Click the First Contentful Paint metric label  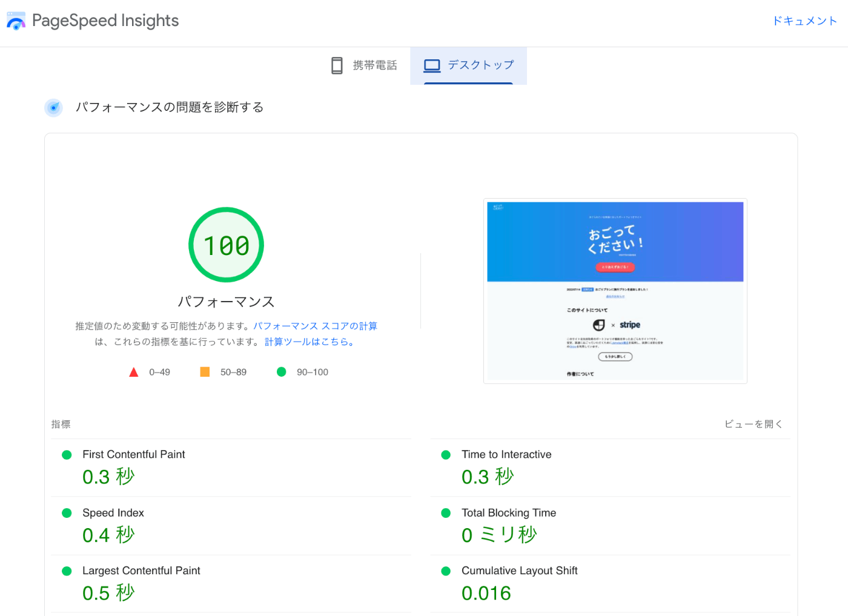coord(134,454)
